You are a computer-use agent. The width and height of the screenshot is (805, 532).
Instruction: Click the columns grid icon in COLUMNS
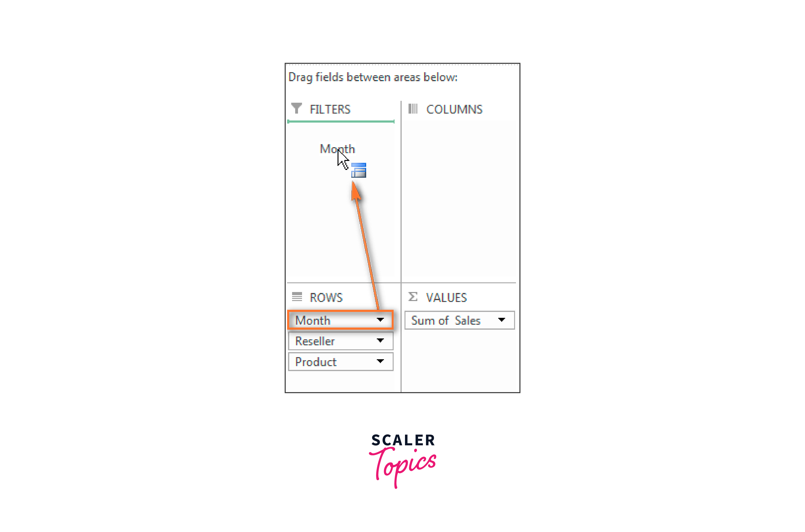(414, 109)
